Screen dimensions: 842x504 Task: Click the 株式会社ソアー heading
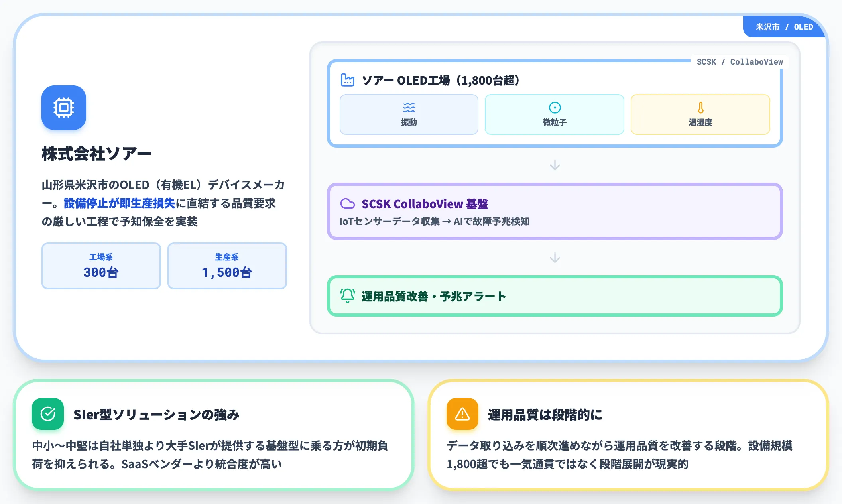coord(96,154)
